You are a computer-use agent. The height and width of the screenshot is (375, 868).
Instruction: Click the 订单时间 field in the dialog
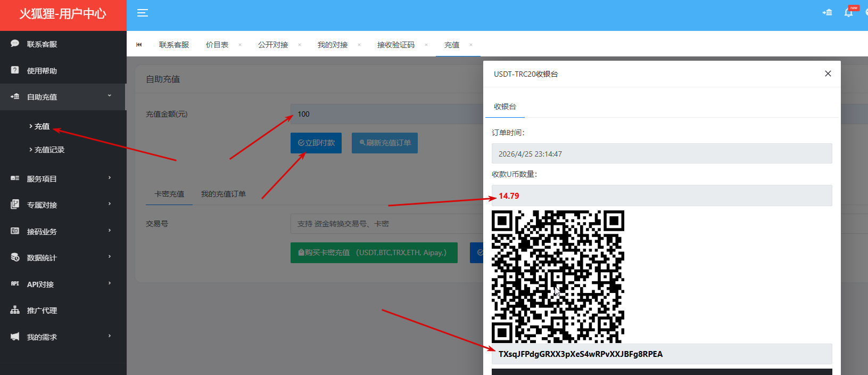point(662,153)
